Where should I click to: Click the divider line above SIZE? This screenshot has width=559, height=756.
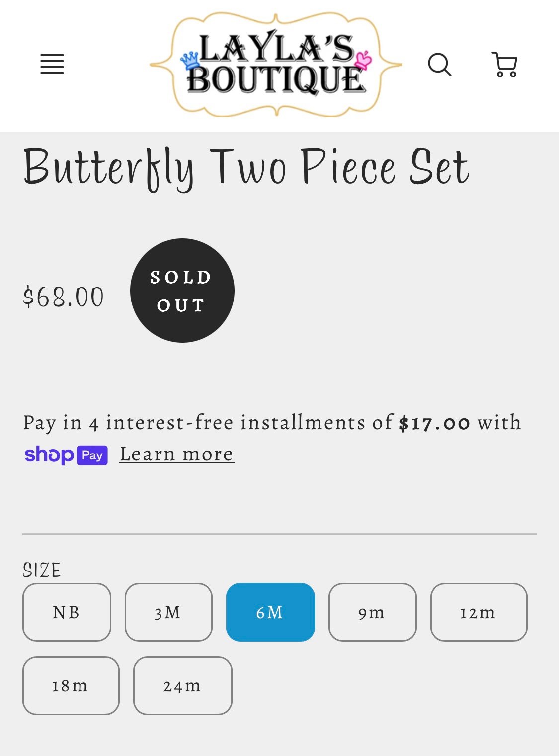click(x=279, y=534)
